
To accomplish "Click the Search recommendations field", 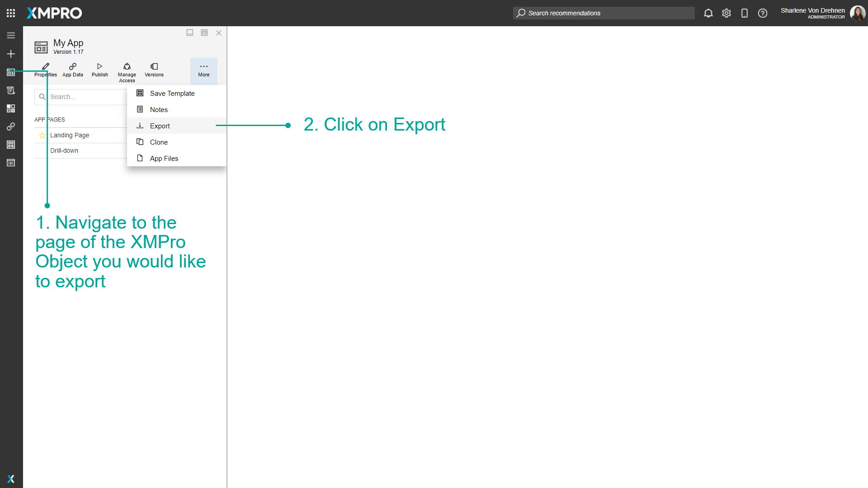I will (x=604, y=13).
